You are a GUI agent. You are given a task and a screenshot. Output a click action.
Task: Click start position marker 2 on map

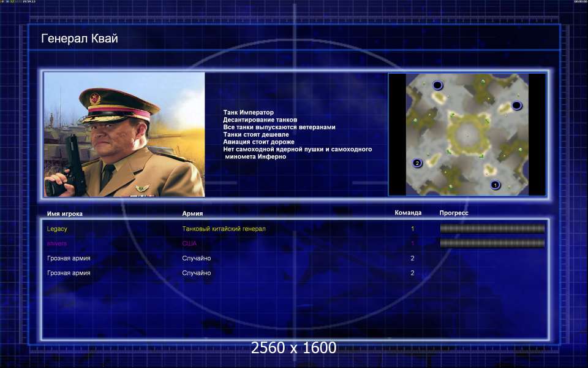(x=417, y=163)
